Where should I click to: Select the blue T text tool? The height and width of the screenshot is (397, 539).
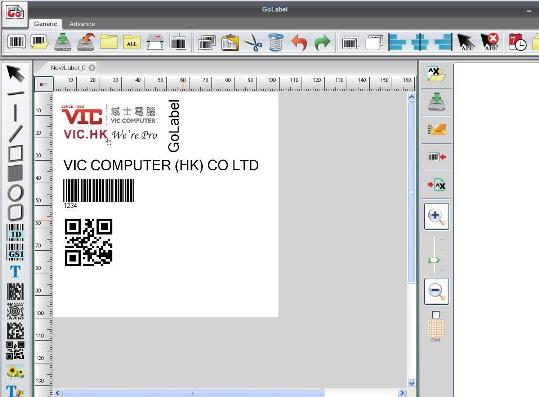[15, 272]
